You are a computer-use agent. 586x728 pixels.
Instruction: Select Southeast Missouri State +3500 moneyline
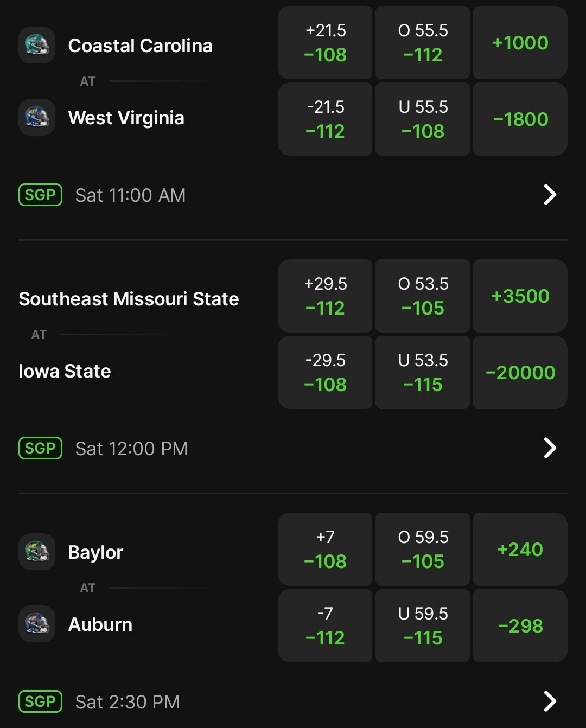(520, 296)
